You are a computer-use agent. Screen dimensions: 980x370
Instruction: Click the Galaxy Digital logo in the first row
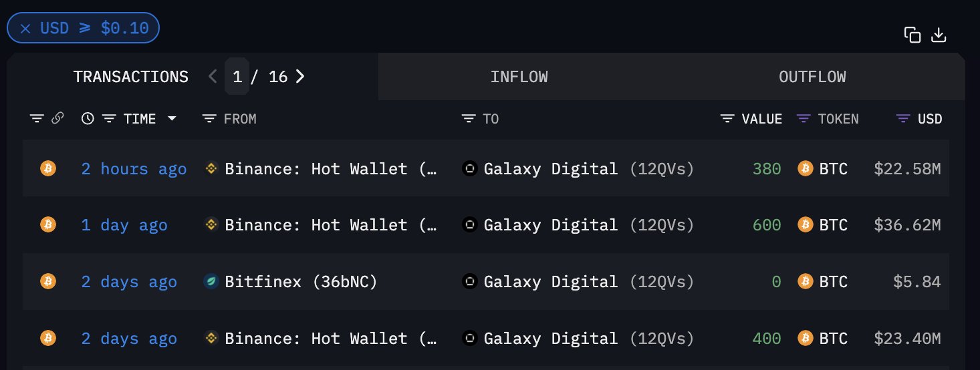tap(470, 168)
